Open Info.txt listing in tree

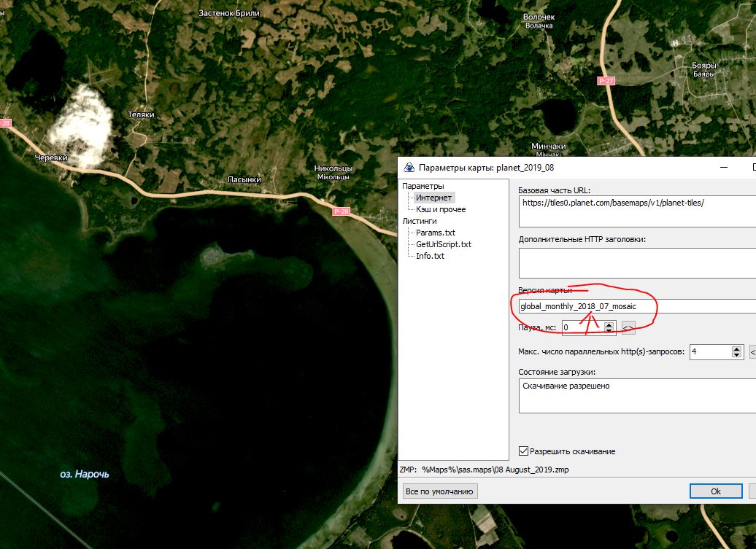click(x=430, y=256)
